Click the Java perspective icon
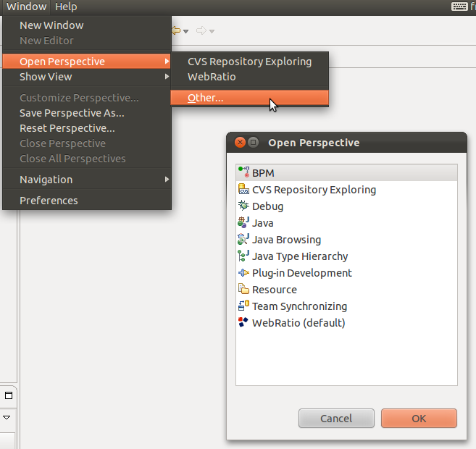 pyautogui.click(x=243, y=222)
